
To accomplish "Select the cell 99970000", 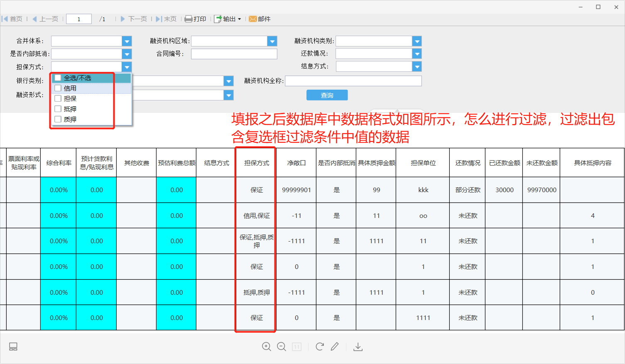I will coord(542,190).
